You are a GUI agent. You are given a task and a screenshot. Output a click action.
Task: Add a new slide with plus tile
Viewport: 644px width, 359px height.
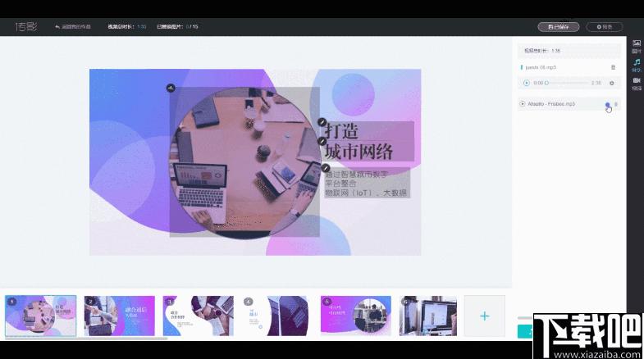[485, 316]
